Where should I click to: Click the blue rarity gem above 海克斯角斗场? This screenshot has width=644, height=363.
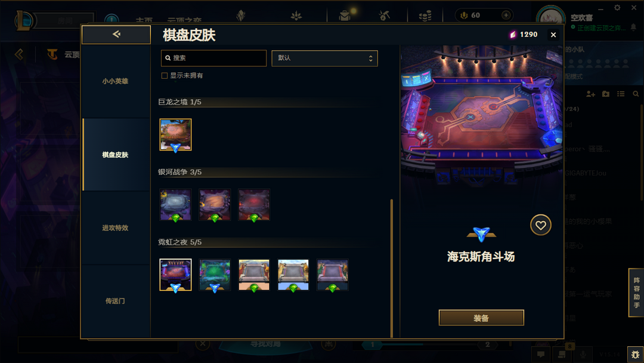pyautogui.click(x=481, y=234)
